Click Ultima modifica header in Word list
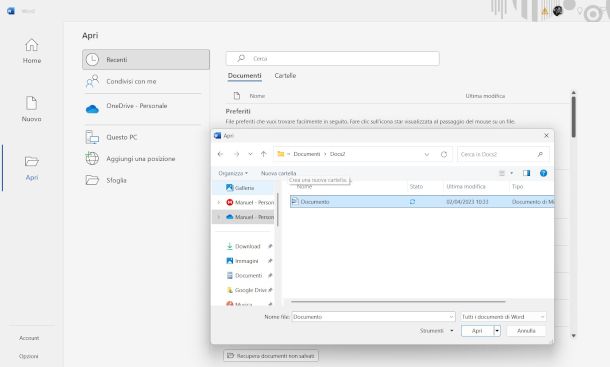The height and width of the screenshot is (367, 610). tap(485, 96)
